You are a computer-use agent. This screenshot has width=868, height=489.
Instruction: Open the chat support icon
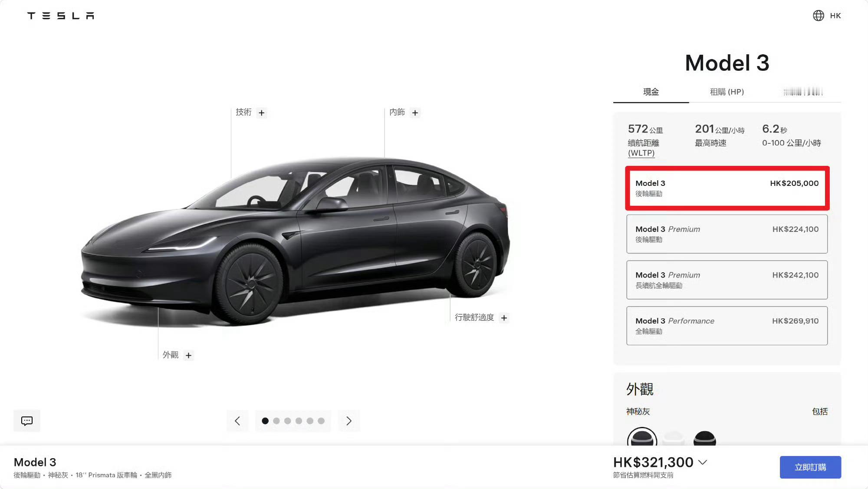27,421
